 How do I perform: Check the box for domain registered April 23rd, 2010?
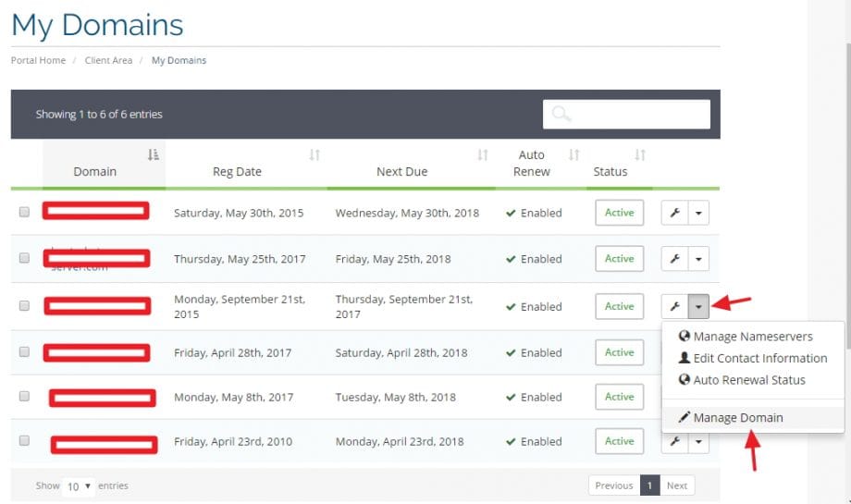point(25,441)
